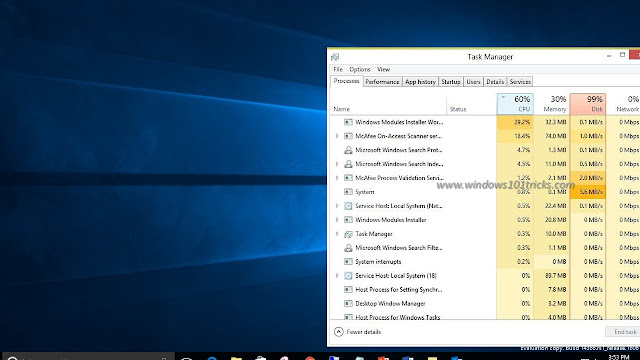Sort processes by the Disk column
640x360 pixels.
pyautogui.click(x=588, y=104)
